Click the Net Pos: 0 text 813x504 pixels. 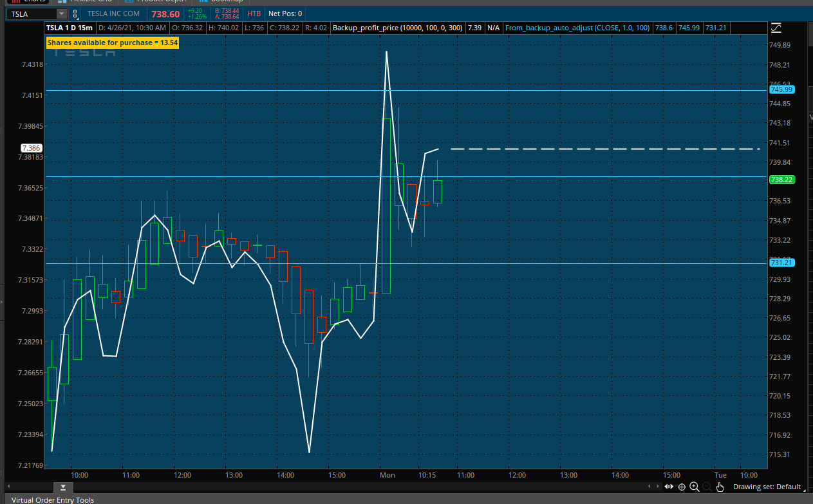(x=285, y=14)
